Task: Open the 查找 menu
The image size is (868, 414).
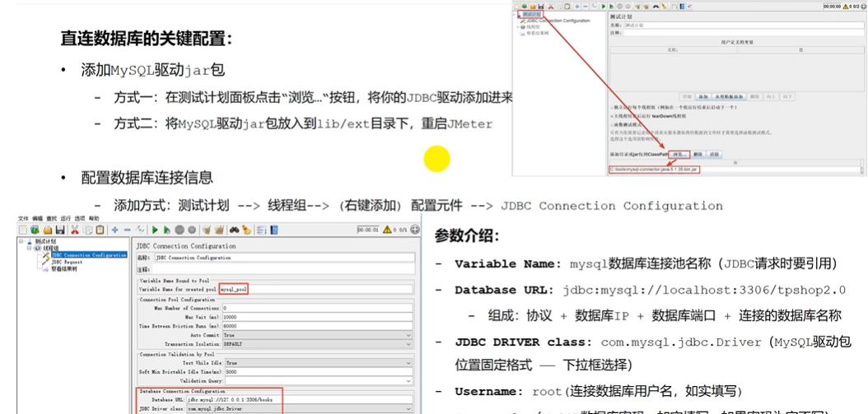Action: click(x=52, y=218)
